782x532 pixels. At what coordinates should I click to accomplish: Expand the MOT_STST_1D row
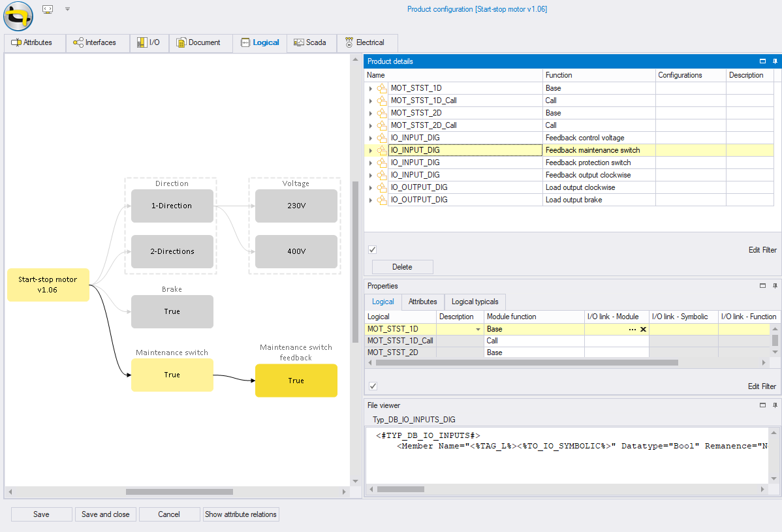(x=371, y=88)
